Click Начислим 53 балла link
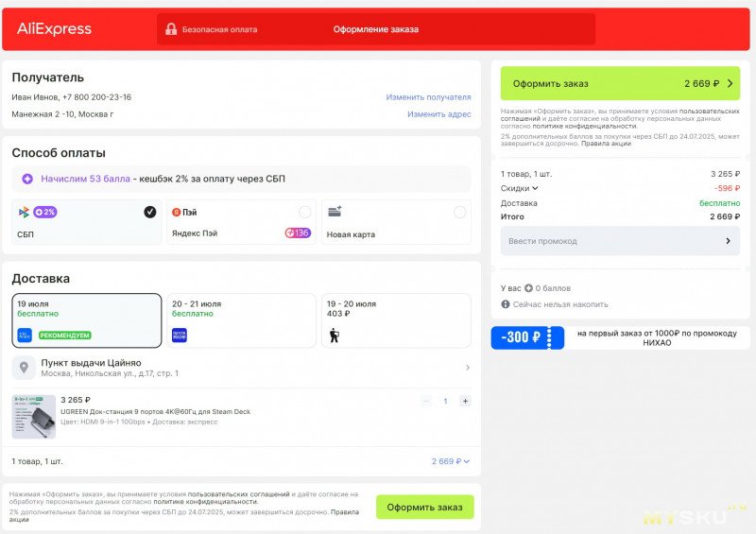 pos(85,179)
